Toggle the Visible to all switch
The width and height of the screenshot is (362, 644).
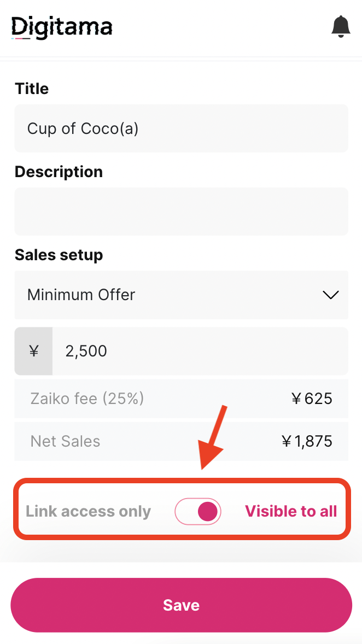click(198, 511)
